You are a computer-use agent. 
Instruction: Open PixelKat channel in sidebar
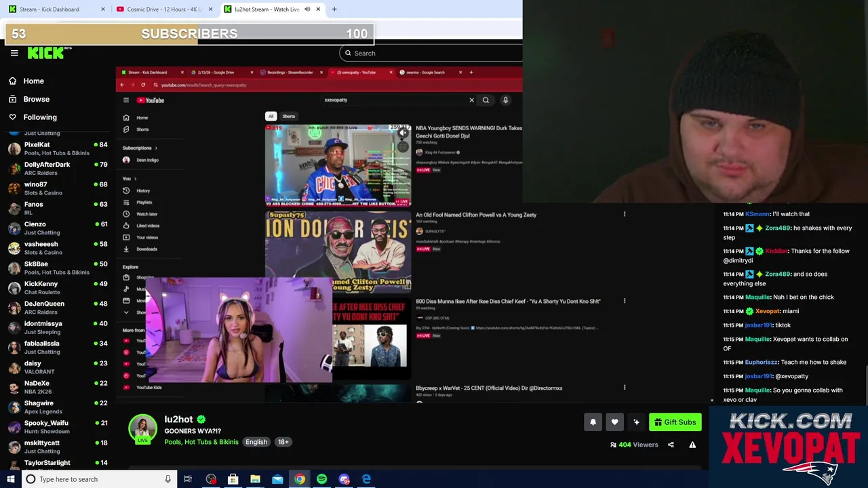tap(58, 148)
